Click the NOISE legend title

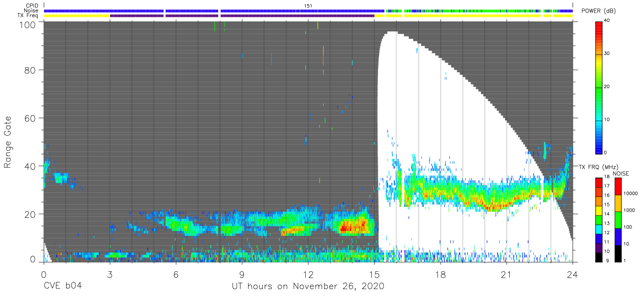point(621,173)
